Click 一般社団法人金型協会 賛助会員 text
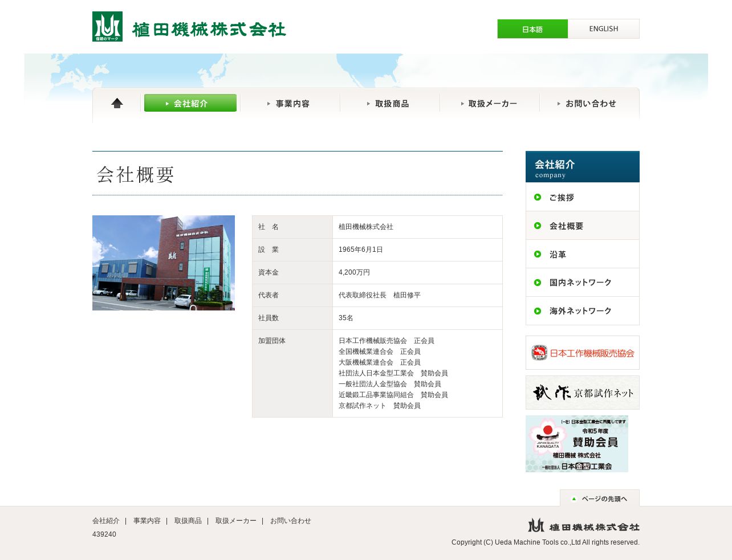This screenshot has width=732, height=560. (x=390, y=384)
